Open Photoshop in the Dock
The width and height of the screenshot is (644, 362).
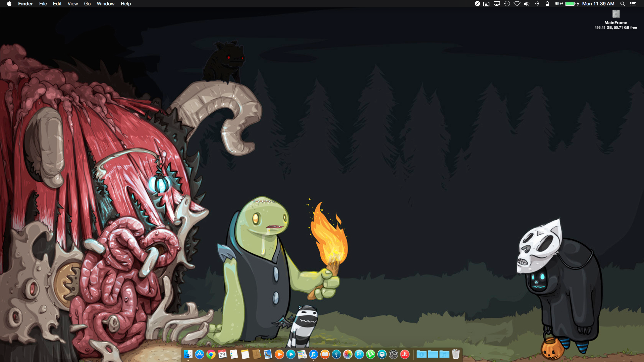pos(359,354)
